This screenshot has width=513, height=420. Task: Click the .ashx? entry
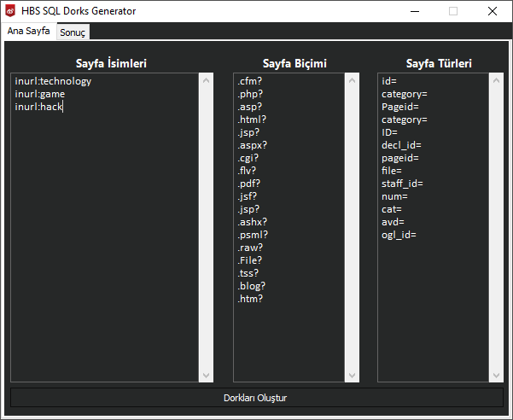(253, 222)
